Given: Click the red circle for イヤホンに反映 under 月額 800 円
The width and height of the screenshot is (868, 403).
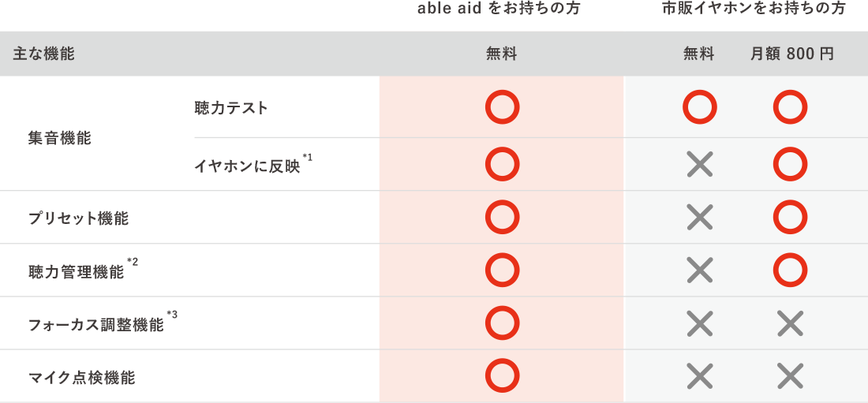Looking at the screenshot, I should pyautogui.click(x=790, y=164).
